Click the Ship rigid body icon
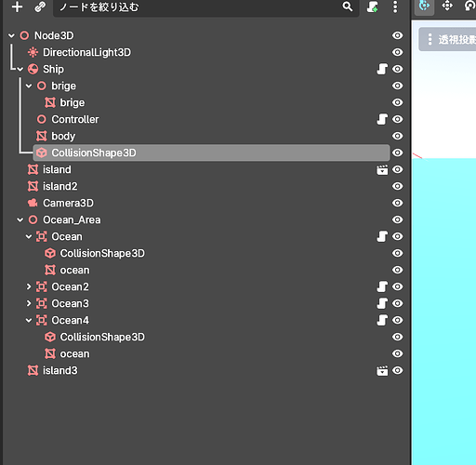Screen dimensions: 476x465 33,69
